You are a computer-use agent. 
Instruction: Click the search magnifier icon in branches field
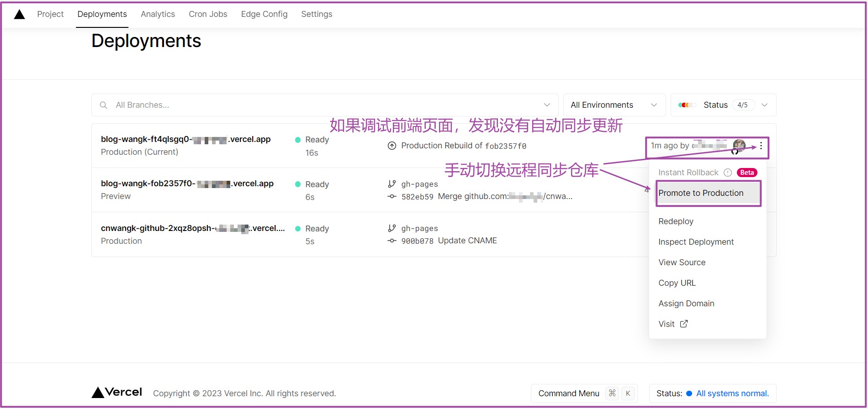point(104,105)
